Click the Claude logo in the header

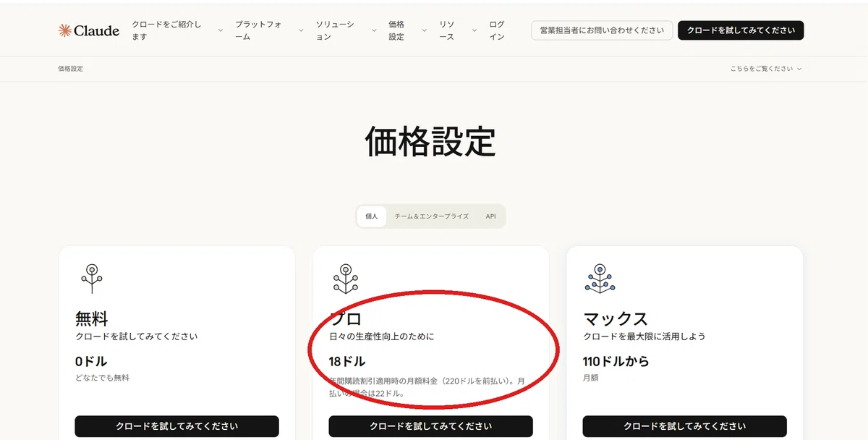(89, 30)
